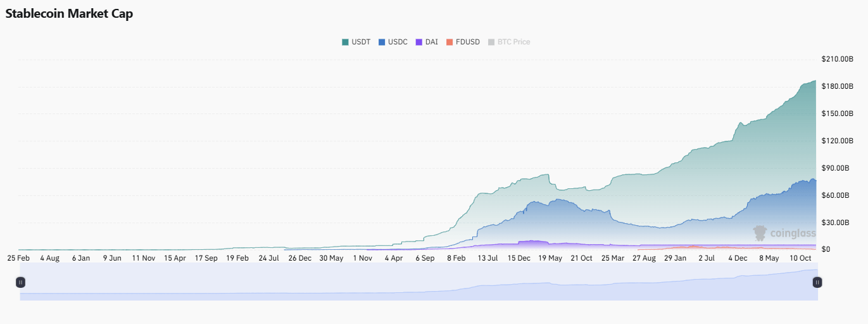Click the $150.00B y-axis label
The width and height of the screenshot is (868, 324).
coord(837,114)
